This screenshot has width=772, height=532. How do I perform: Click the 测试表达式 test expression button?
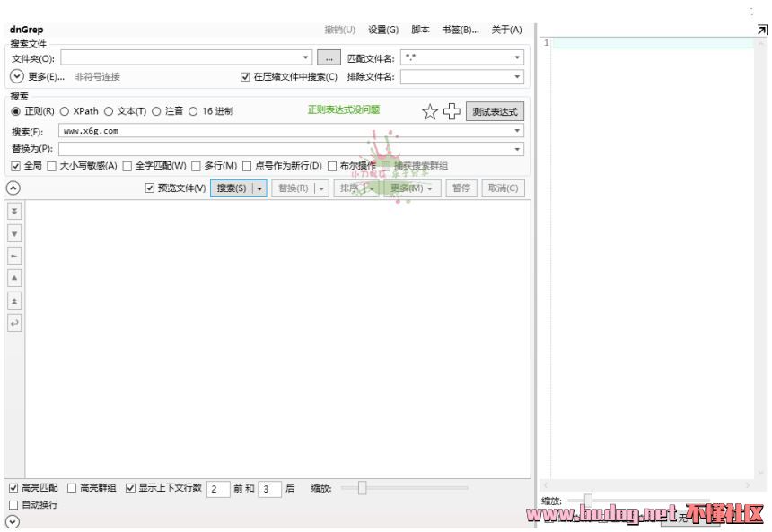495,112
